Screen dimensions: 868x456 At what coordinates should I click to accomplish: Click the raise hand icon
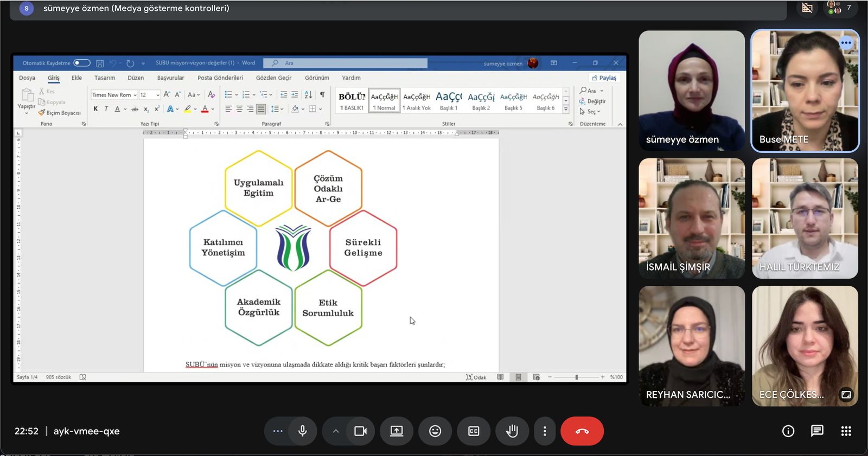pyautogui.click(x=512, y=431)
